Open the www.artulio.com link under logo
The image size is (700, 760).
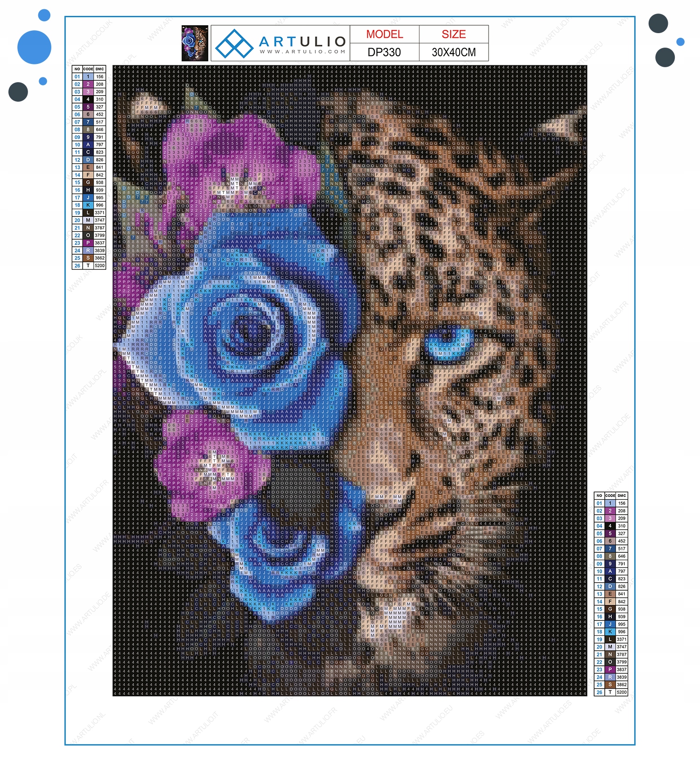click(x=303, y=52)
